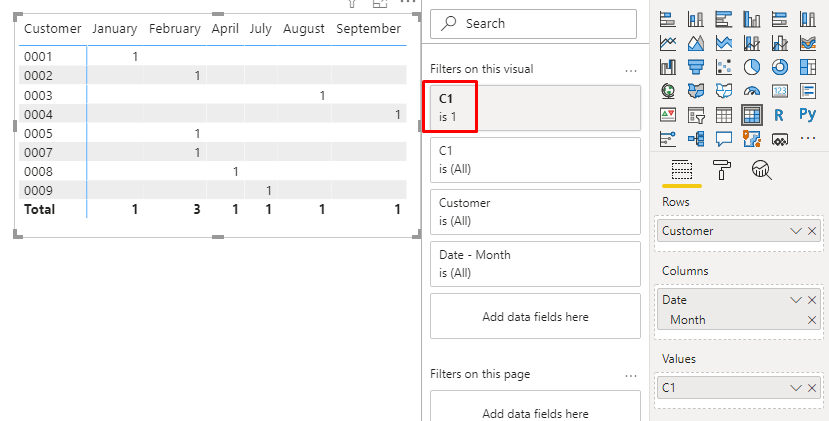Select the 100% stacked column chart visual

click(x=808, y=20)
